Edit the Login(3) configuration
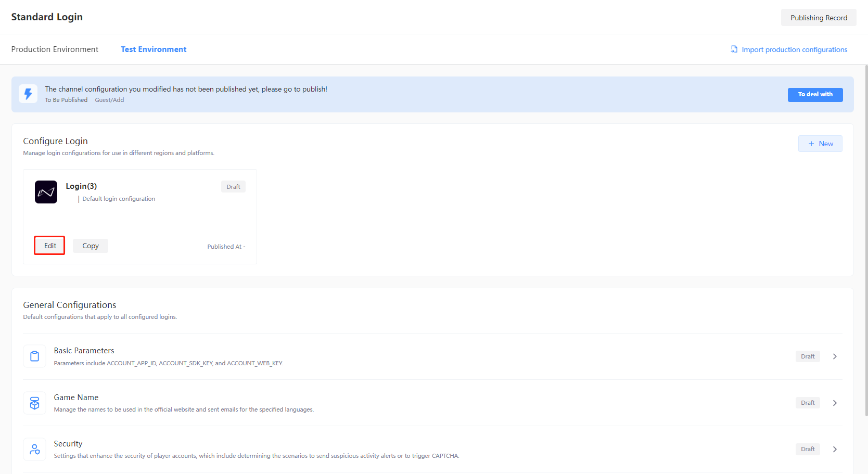Screen dimensions: 868x474 pos(50,246)
